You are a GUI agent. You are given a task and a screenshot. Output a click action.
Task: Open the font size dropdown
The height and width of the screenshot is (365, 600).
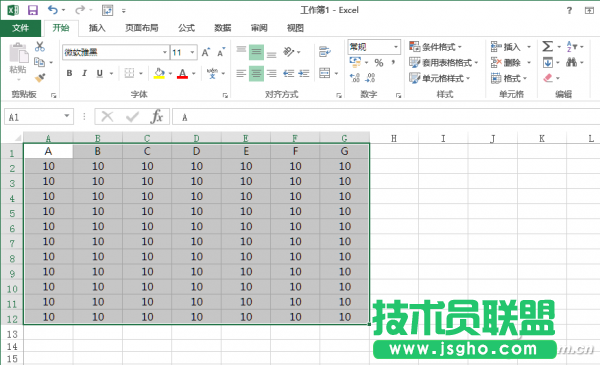point(192,52)
